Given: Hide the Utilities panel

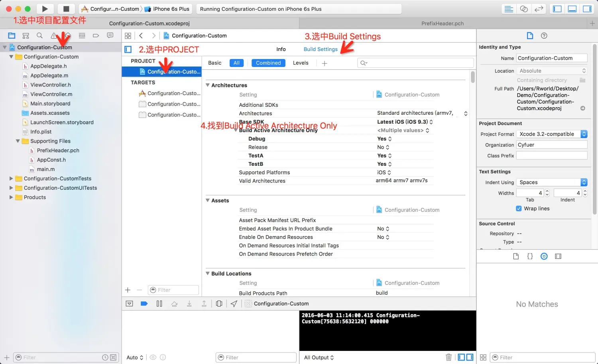Looking at the screenshot, I should [x=587, y=9].
